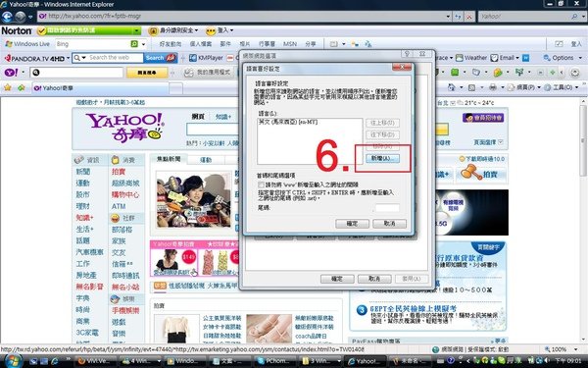Stop loading with the red X icon
588x368 pixels.
pyautogui.click(x=469, y=17)
